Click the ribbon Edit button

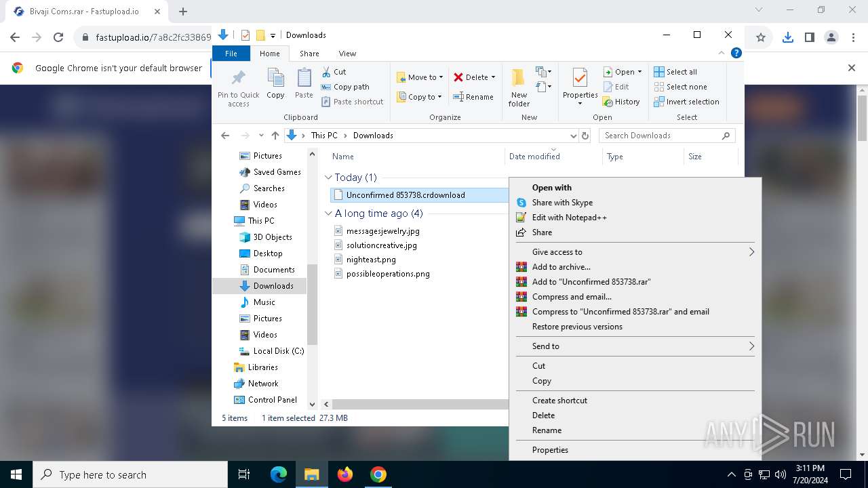[x=616, y=87]
